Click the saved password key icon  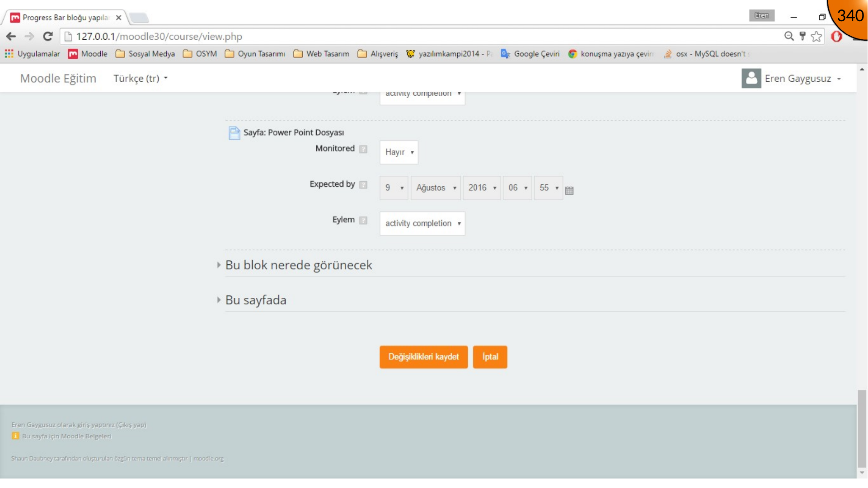803,36
